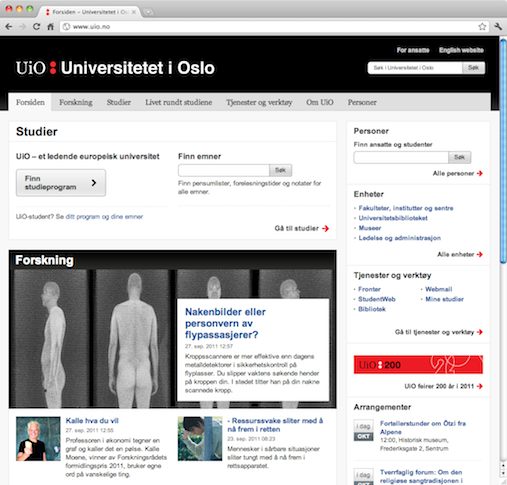Open the Studier navigation tab
This screenshot has width=507, height=485.
click(119, 102)
